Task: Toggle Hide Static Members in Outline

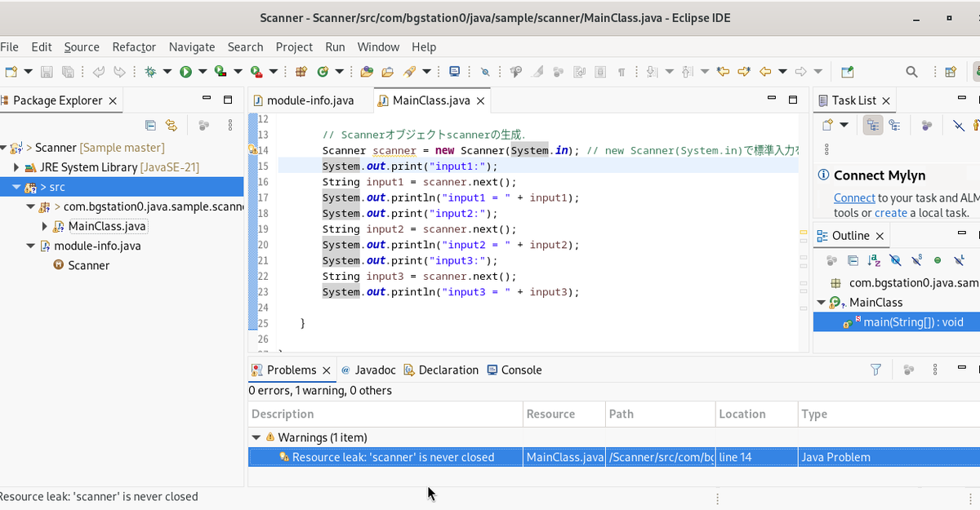Action: coord(916,260)
